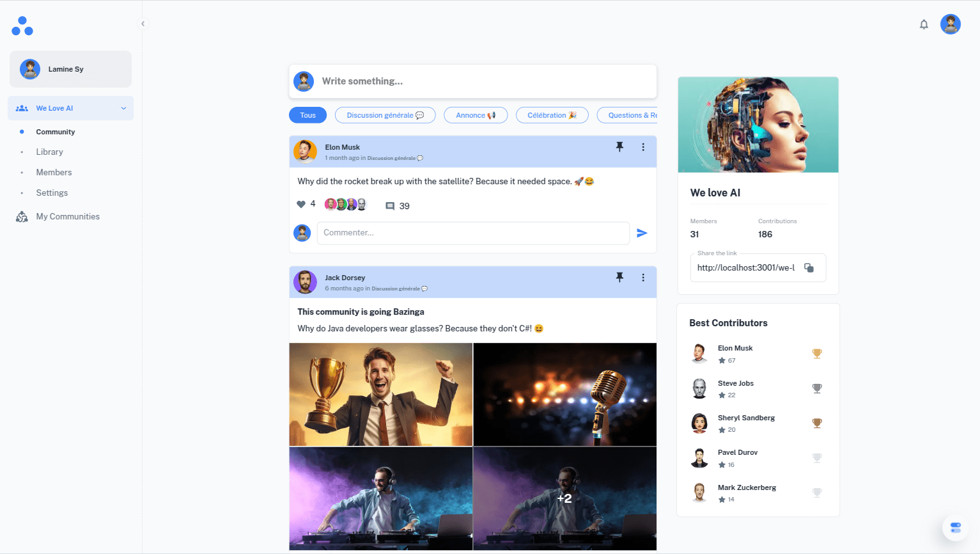
Task: Filter by Questions chip
Action: click(627, 115)
